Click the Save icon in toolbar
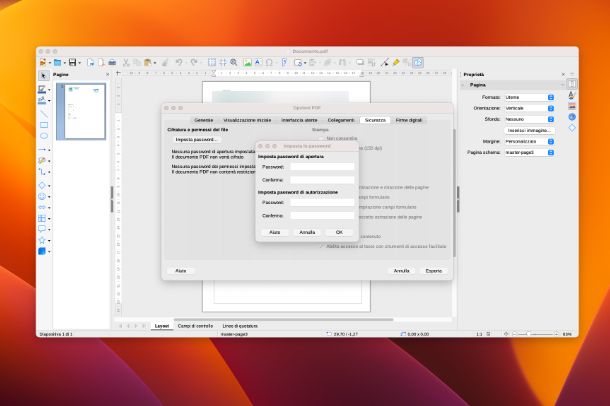 [x=72, y=62]
